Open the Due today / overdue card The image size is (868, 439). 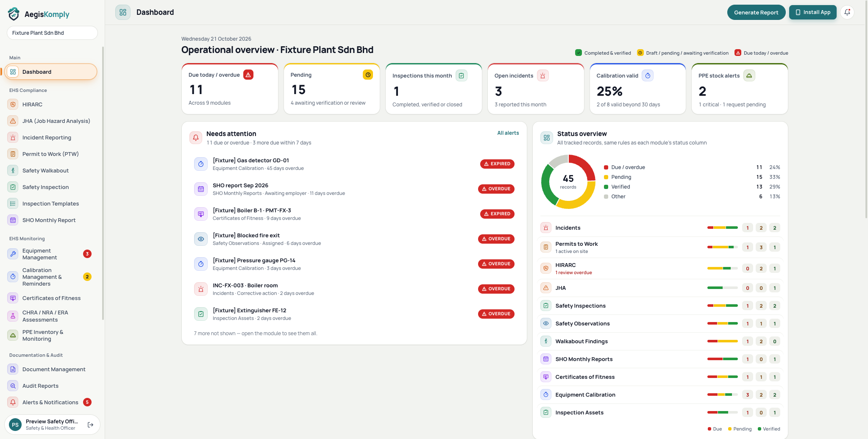[230, 89]
